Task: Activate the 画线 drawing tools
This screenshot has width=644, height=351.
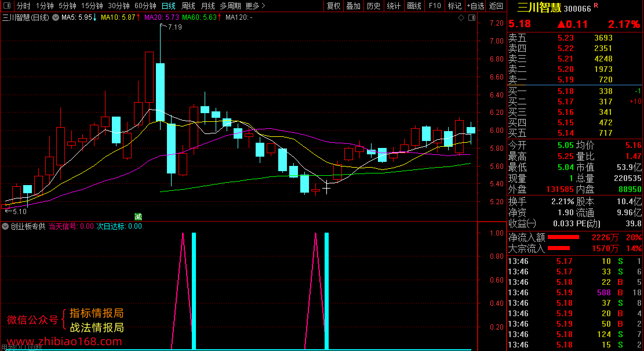Action: coord(414,6)
